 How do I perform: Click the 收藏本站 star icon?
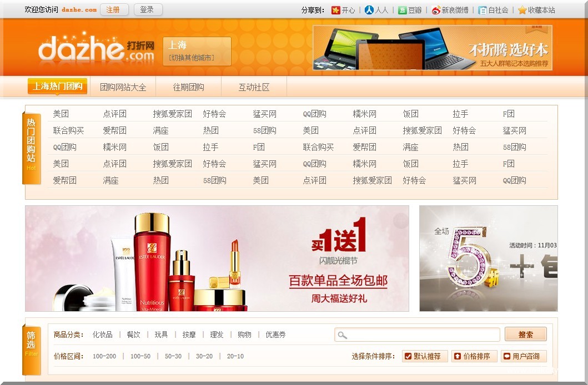pos(522,10)
